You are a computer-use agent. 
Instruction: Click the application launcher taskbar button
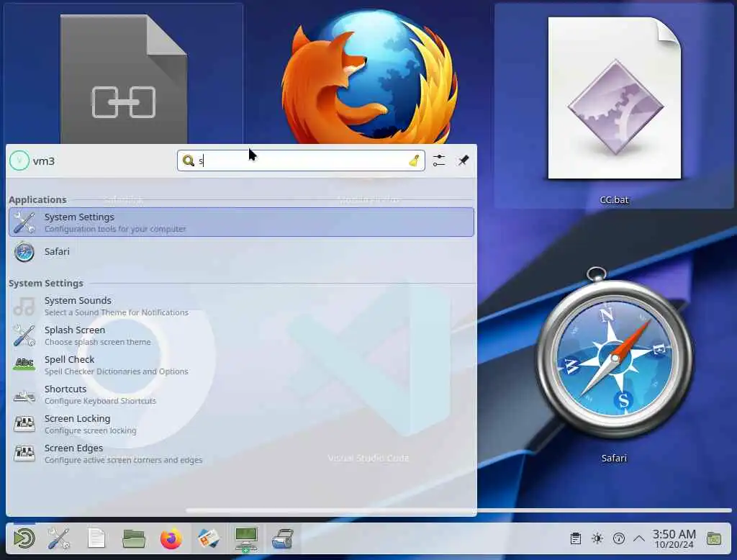[x=24, y=539]
